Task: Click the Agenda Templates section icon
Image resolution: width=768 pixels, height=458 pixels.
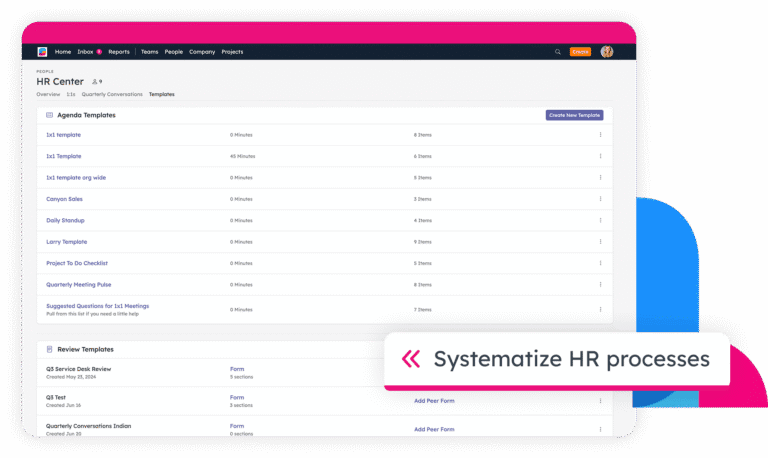Action: click(49, 115)
